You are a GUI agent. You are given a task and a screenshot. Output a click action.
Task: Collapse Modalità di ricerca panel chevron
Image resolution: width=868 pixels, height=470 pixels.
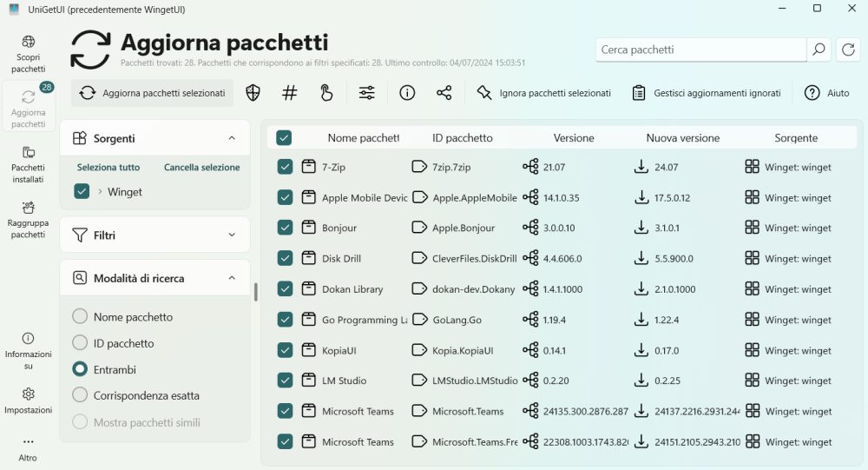[x=232, y=278]
